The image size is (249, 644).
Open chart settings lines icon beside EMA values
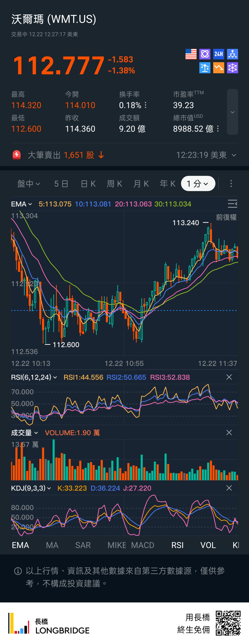[x=232, y=204]
